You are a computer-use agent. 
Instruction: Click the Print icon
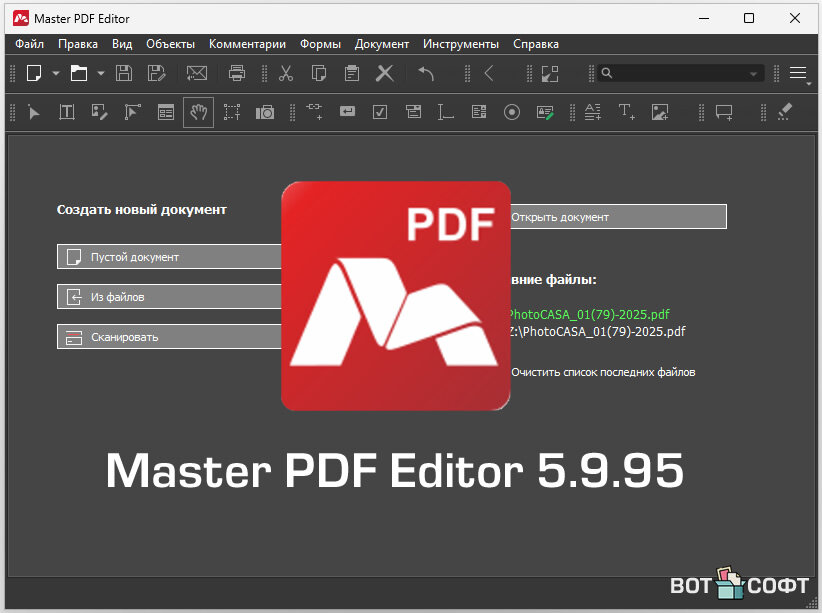tap(237, 73)
